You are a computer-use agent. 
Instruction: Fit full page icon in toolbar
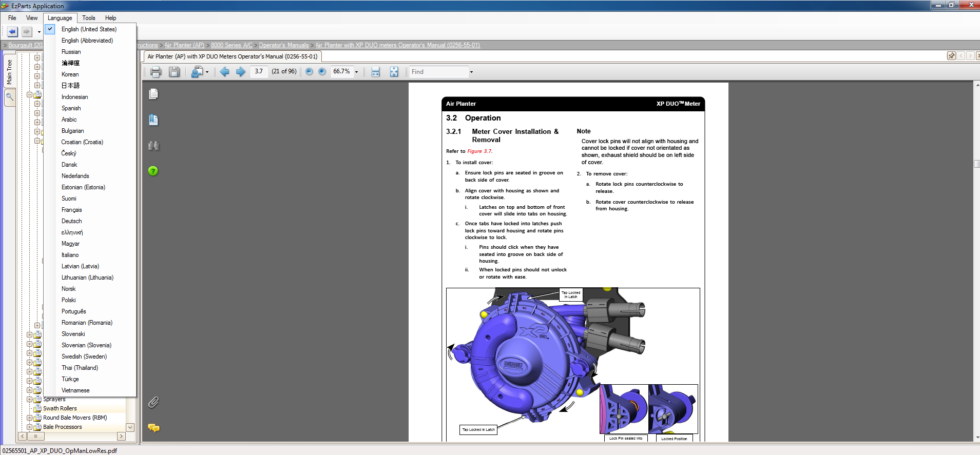click(x=394, y=72)
